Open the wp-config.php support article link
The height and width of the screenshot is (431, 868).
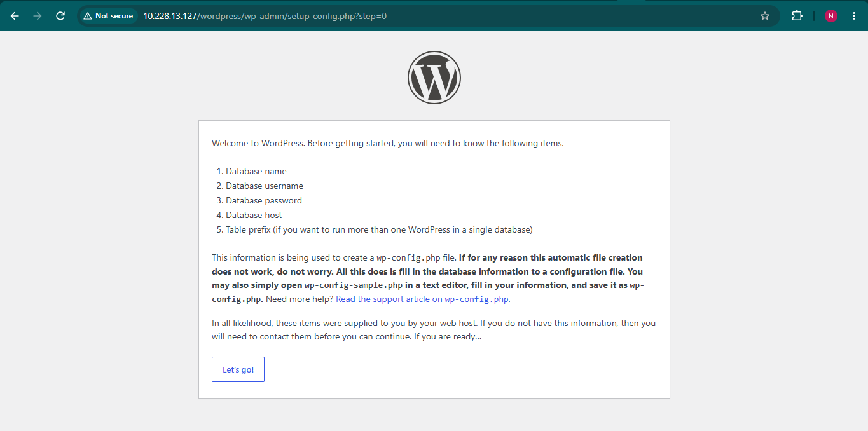(422, 299)
